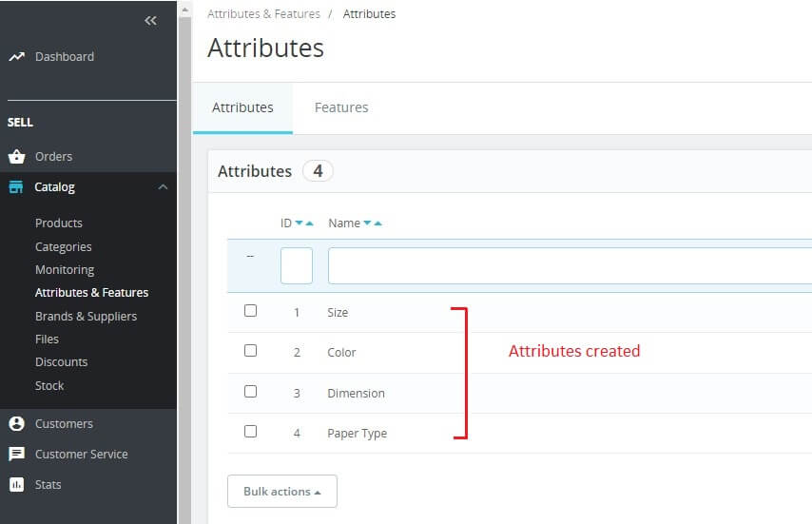Image resolution: width=812 pixels, height=524 pixels.
Task: Select the Attributes tab
Action: (x=242, y=107)
